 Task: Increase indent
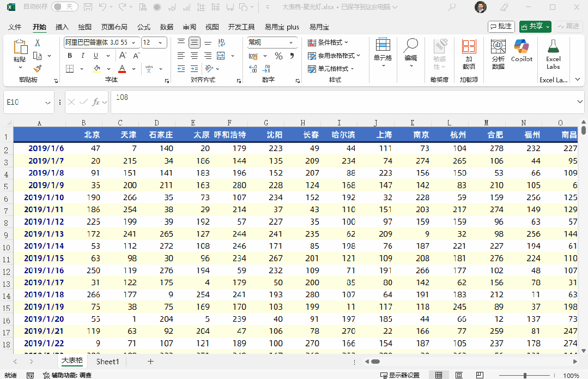point(194,69)
